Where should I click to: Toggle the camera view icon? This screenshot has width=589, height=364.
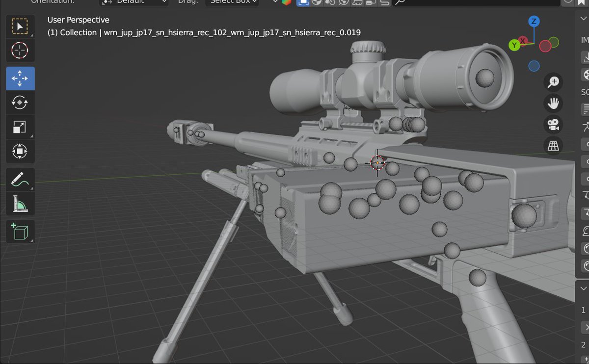[554, 124]
